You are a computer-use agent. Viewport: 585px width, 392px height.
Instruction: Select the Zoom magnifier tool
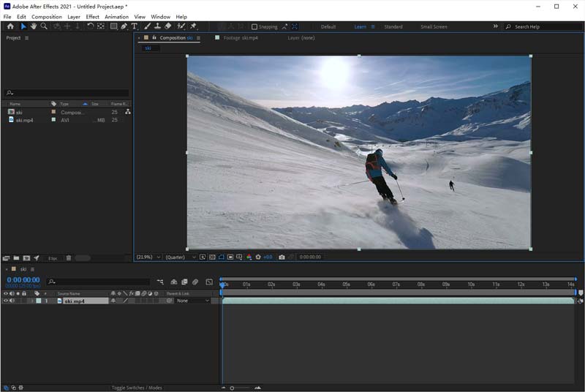coord(44,26)
